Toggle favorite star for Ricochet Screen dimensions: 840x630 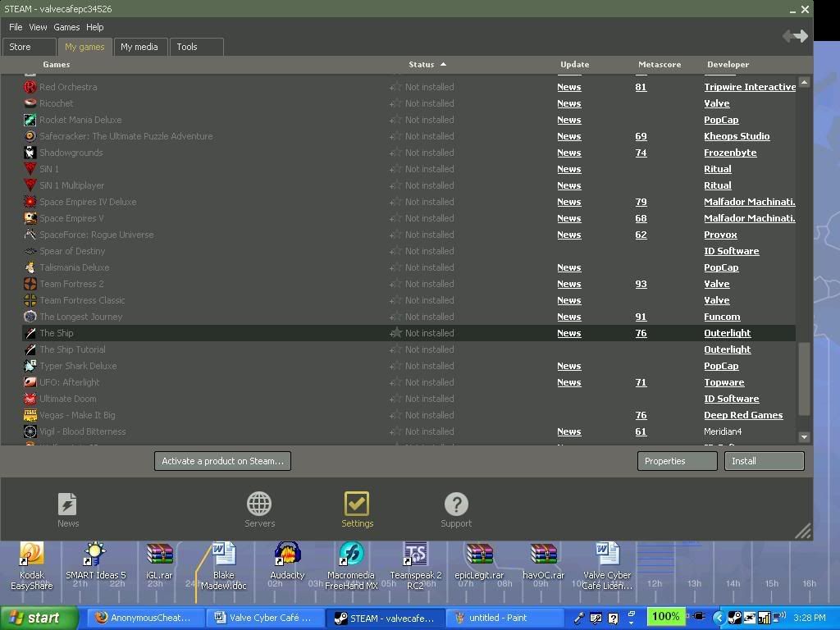click(x=395, y=103)
